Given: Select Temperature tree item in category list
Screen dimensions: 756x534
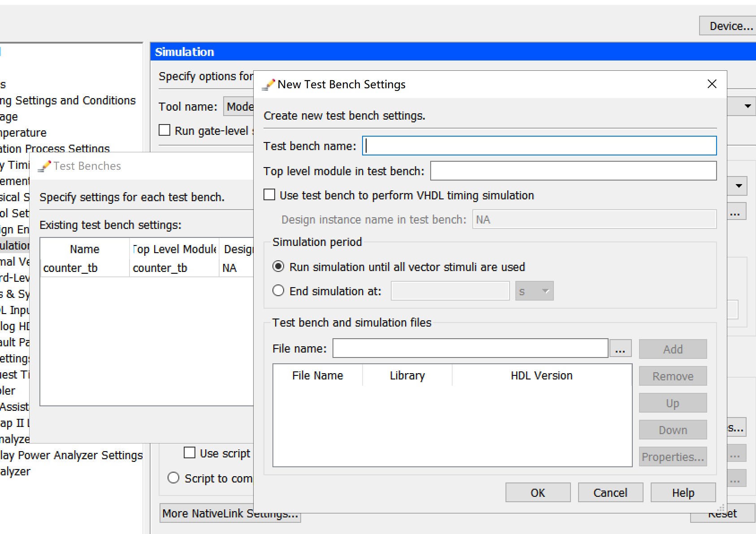Looking at the screenshot, I should click(23, 133).
